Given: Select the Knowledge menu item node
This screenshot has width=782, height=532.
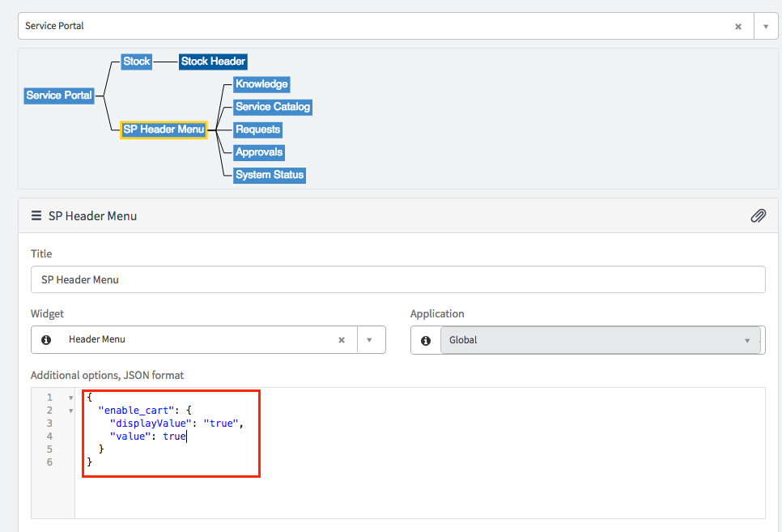Looking at the screenshot, I should (261, 84).
